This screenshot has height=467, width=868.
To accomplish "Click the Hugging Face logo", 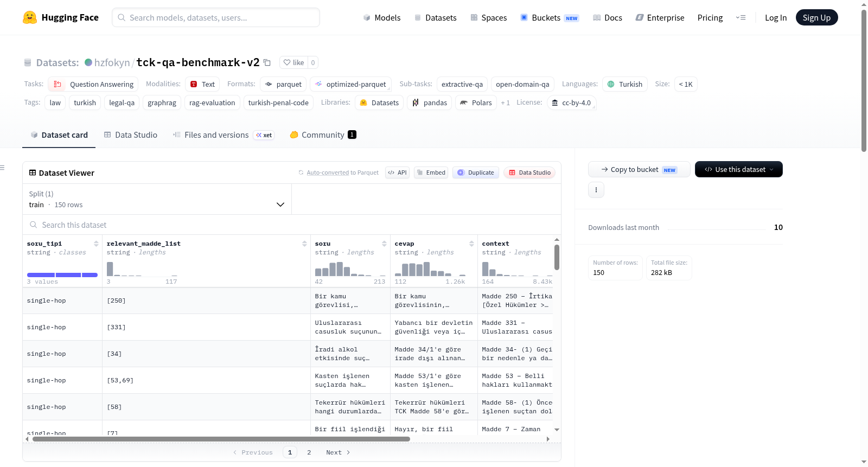I will click(x=61, y=17).
